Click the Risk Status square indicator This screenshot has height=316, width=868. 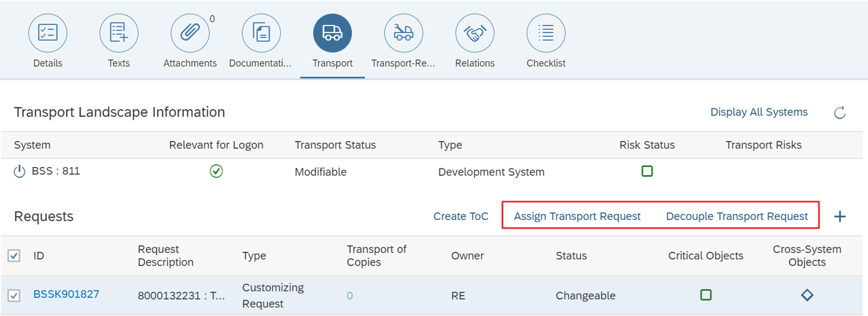point(647,171)
